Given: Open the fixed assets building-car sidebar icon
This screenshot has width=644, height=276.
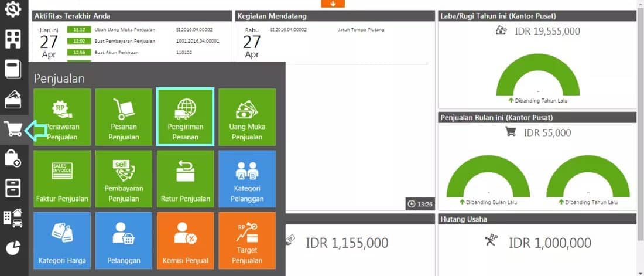Looking at the screenshot, I should tap(13, 218).
